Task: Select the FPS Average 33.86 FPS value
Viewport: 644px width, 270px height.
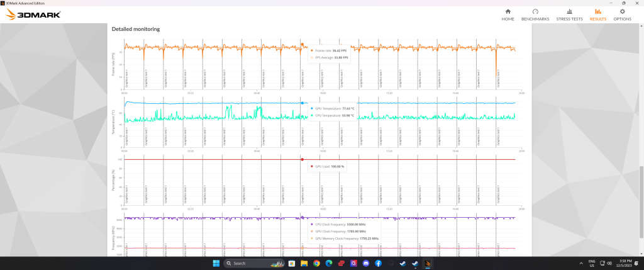Action: click(x=331, y=57)
